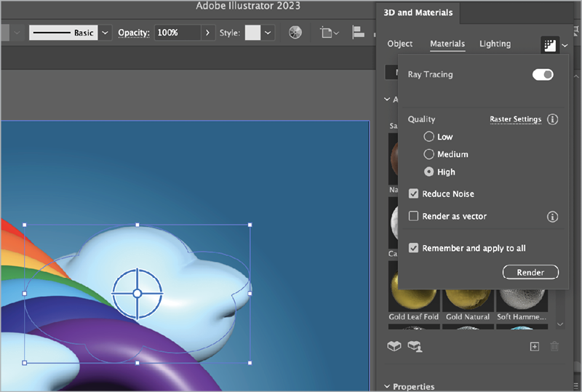Click the materials list scroll down arrow
The height and width of the screenshot is (392, 582).
[560, 324]
